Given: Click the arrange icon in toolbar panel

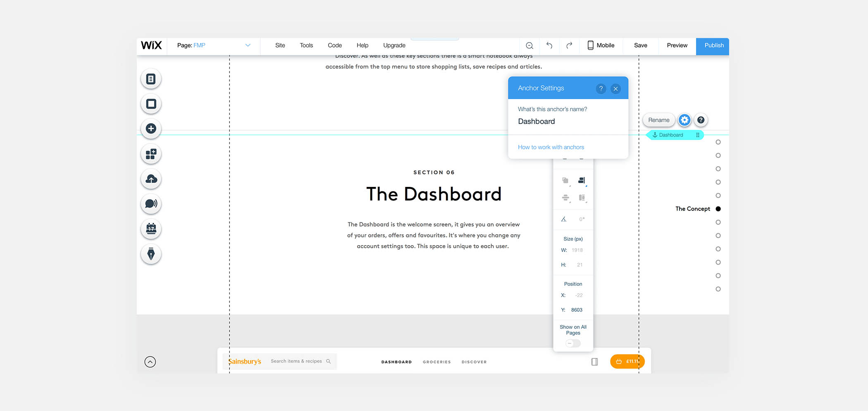Looking at the screenshot, I should click(582, 180).
